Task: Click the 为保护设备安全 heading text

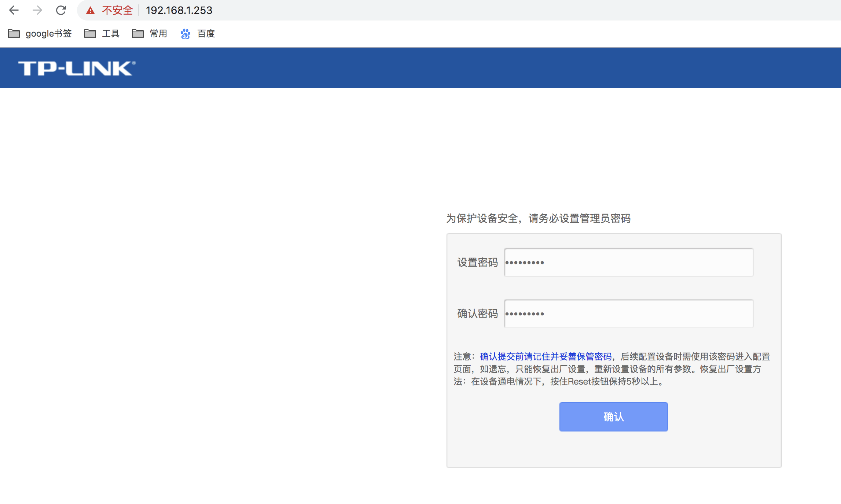Action: tap(538, 219)
